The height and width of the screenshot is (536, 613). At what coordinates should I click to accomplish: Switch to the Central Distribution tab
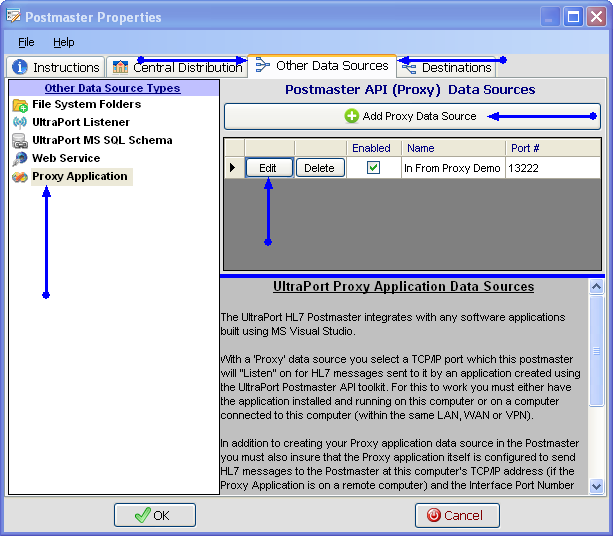point(177,68)
